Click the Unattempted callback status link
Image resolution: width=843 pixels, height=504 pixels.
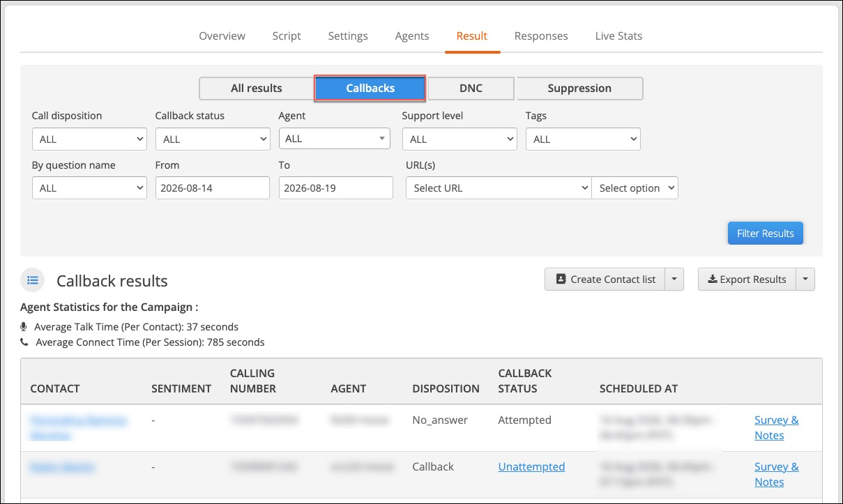[x=531, y=467]
